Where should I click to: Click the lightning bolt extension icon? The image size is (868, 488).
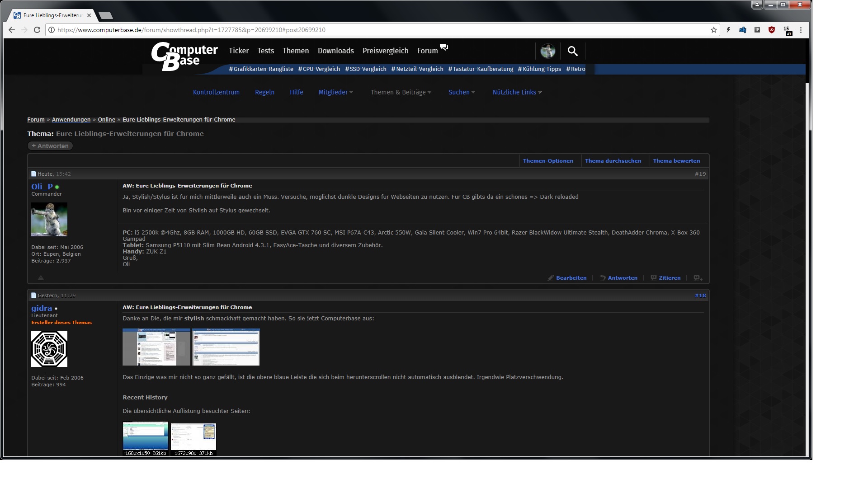[x=728, y=30]
